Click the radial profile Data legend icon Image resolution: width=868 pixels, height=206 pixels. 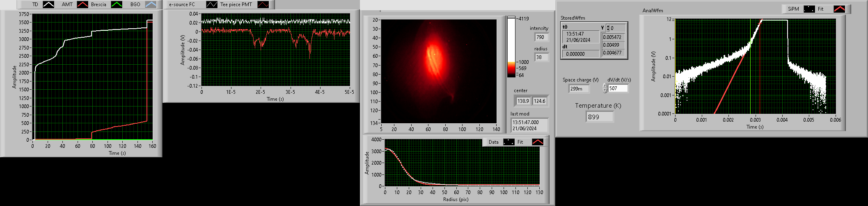509,142
